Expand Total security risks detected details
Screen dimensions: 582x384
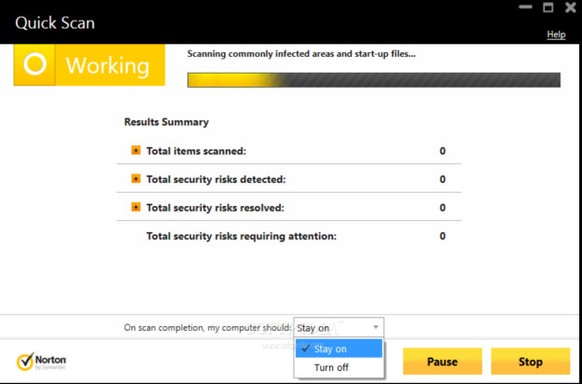136,179
